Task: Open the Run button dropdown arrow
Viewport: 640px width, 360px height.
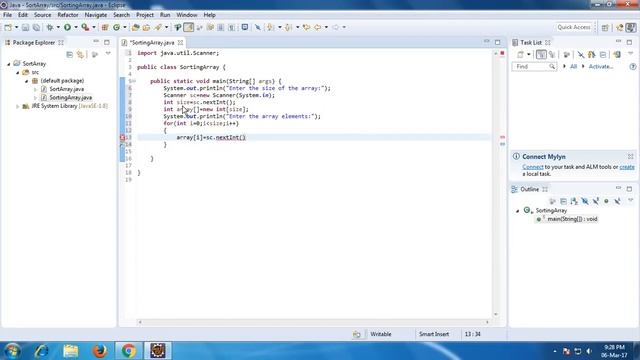Action: [x=76, y=27]
